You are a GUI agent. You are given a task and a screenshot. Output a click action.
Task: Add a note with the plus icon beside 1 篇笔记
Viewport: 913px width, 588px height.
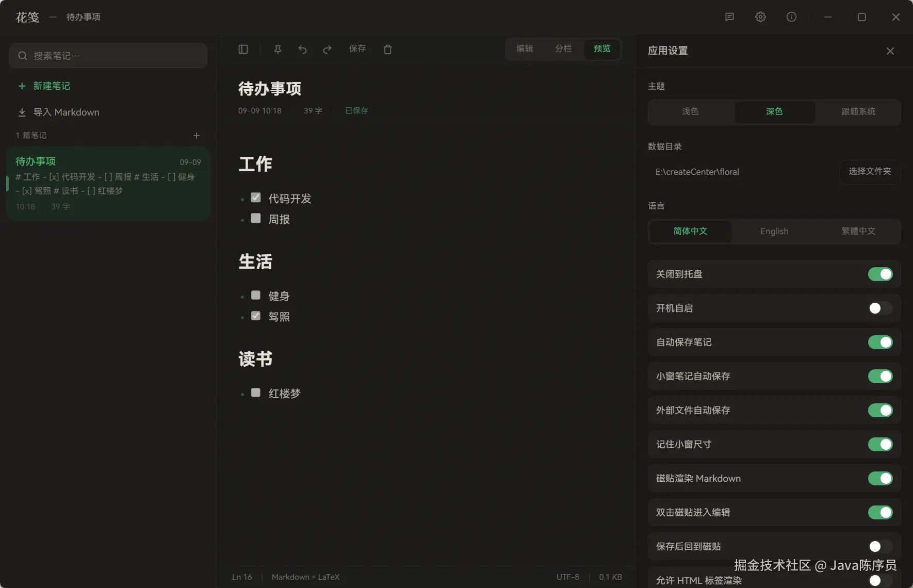tap(197, 136)
